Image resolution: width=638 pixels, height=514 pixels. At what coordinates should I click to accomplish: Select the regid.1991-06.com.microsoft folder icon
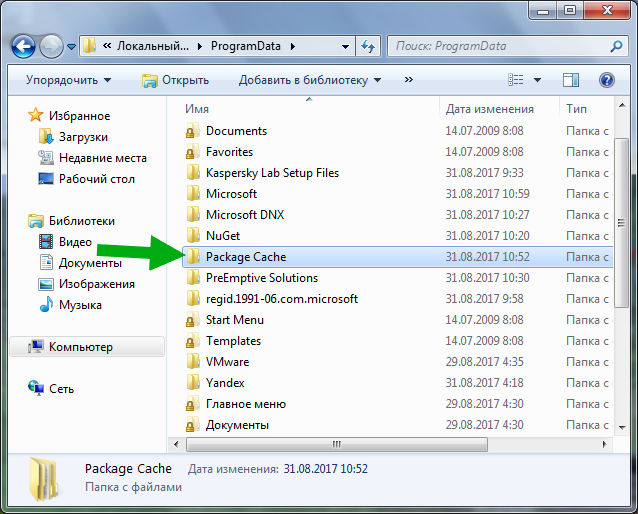point(193,299)
